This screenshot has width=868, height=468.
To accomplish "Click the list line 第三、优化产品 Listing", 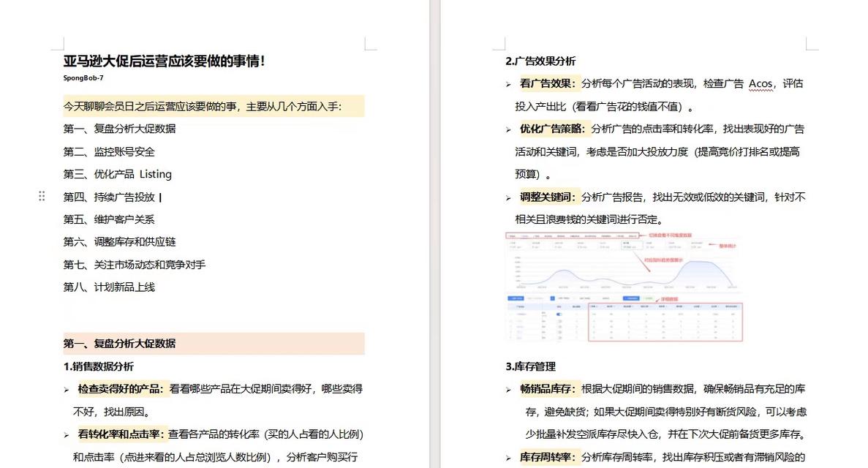I will [117, 174].
